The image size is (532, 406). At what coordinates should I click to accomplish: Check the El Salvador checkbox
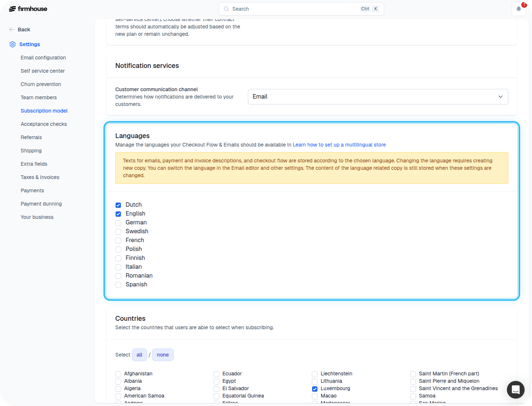click(x=216, y=389)
